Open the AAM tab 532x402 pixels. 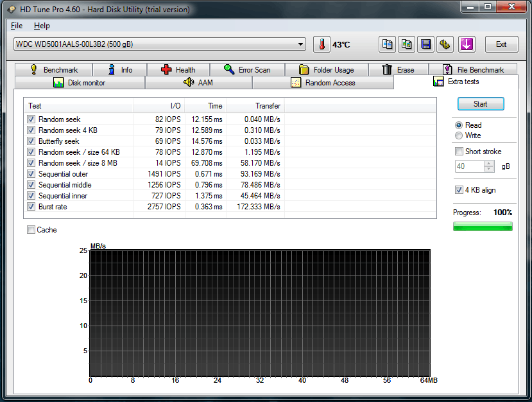198,82
